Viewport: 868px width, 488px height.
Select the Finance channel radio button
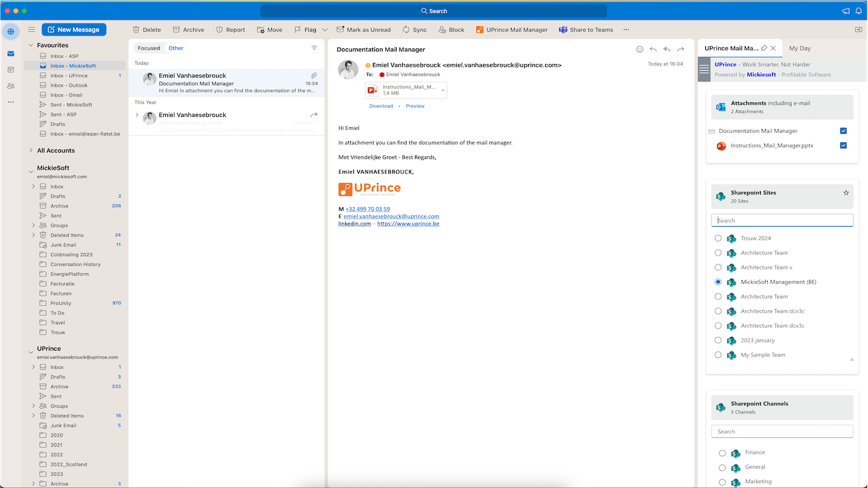coord(722,453)
